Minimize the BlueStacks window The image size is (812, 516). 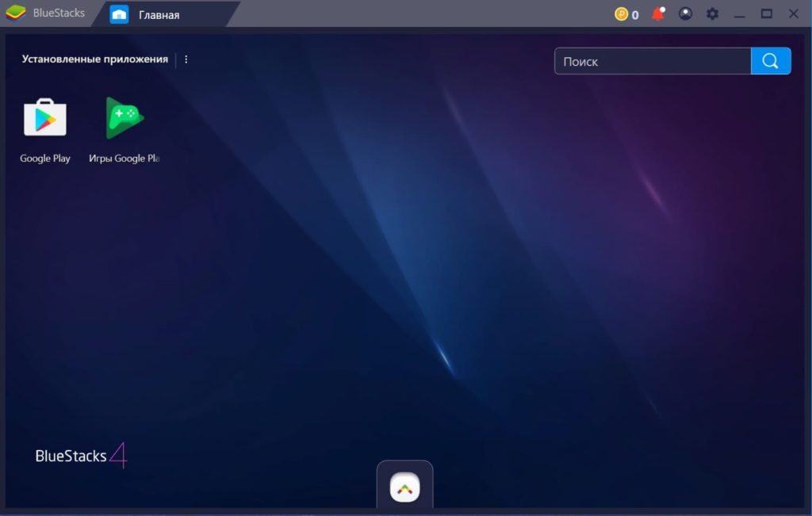coord(739,13)
